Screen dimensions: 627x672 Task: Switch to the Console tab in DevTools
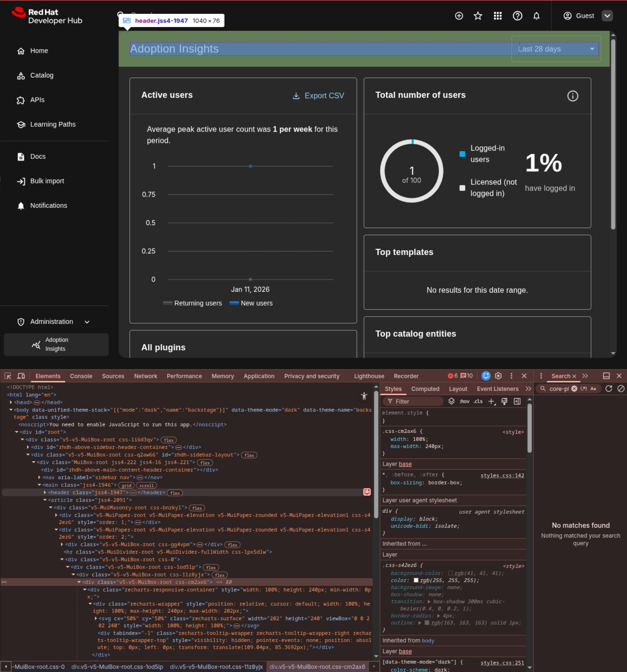(81, 376)
